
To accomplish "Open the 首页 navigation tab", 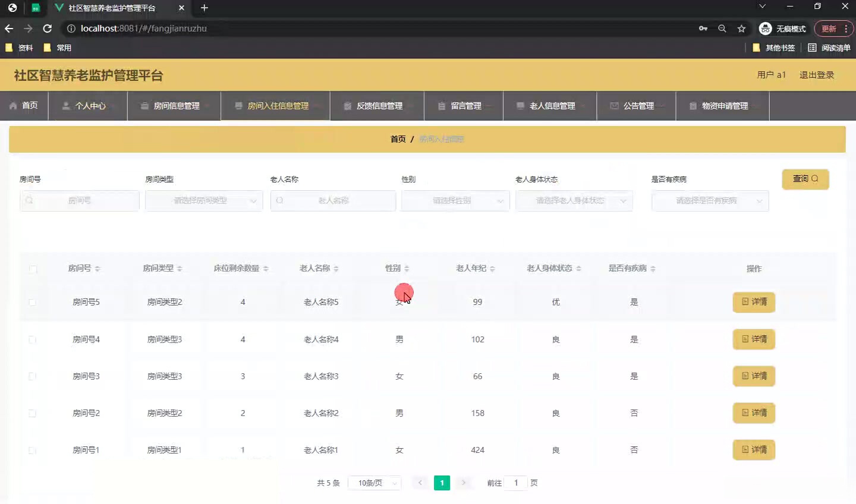I will coord(24,106).
